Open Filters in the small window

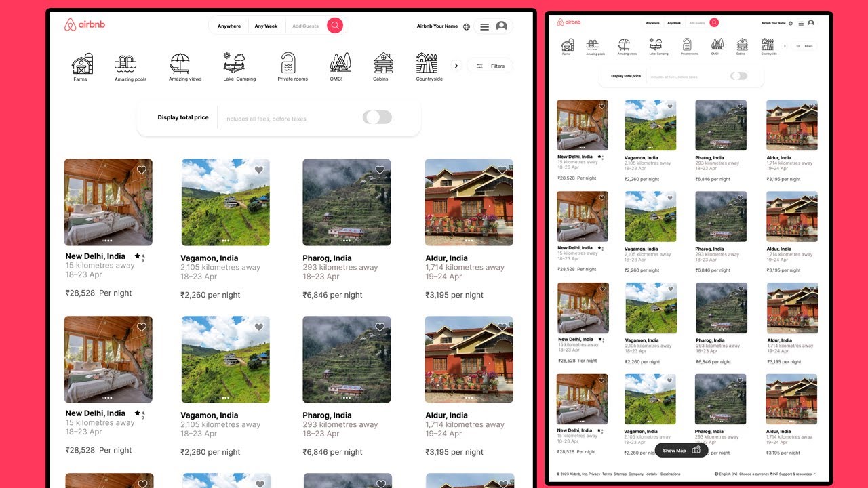[805, 46]
